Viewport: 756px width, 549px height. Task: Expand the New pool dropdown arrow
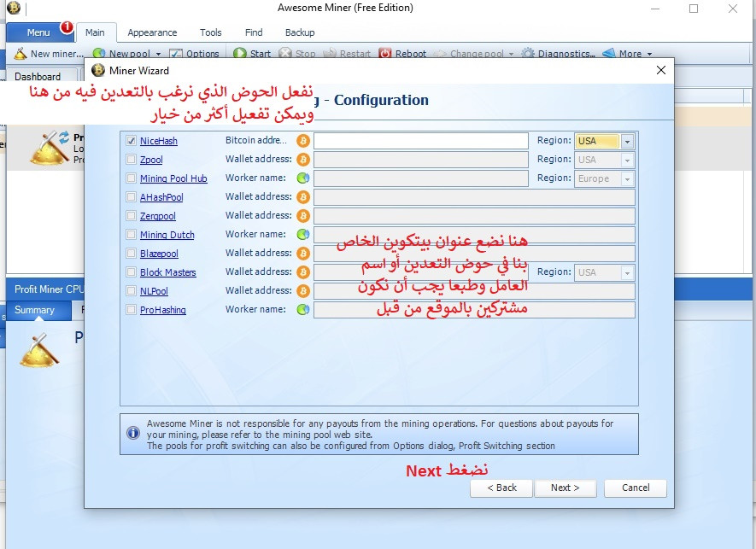[158, 54]
